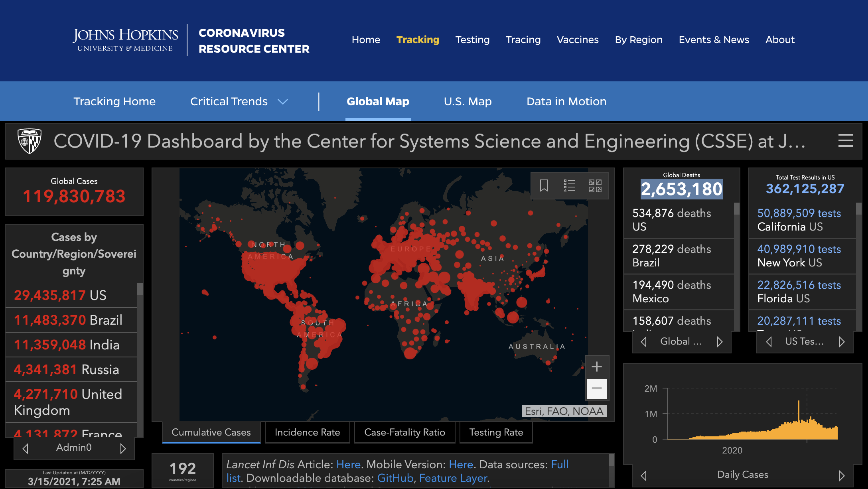Click right arrow beside Global deaths pager
This screenshot has height=489, width=868.
tap(720, 342)
